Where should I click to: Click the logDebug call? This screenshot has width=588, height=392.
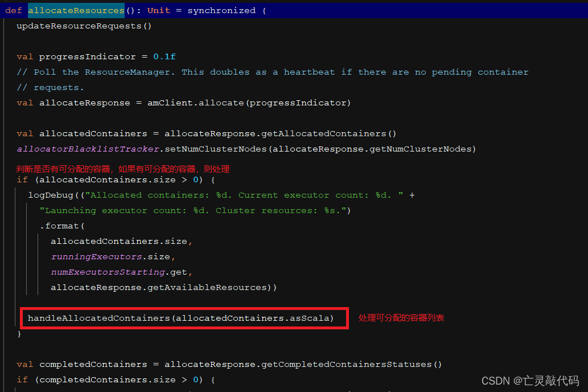(51, 195)
